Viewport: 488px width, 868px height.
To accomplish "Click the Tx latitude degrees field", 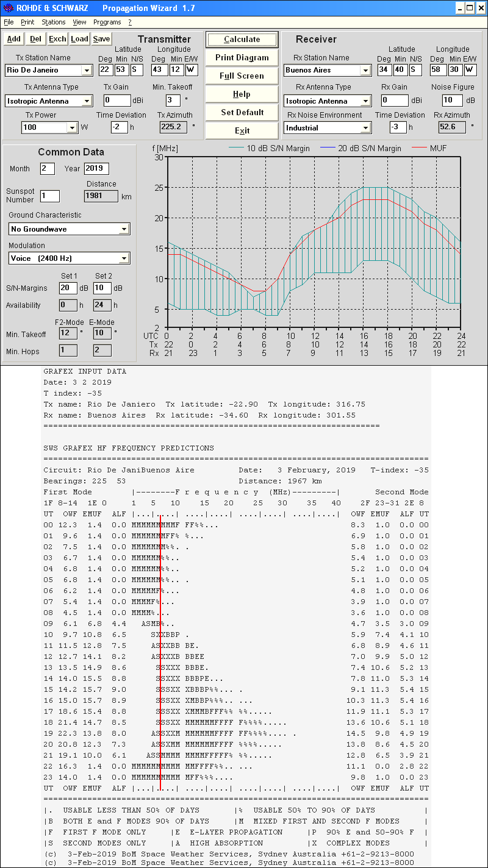I will [105, 69].
